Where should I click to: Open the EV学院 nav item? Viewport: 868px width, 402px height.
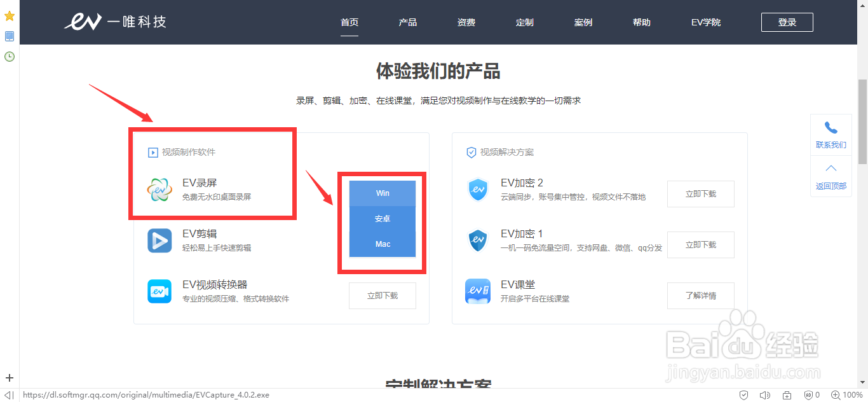706,22
